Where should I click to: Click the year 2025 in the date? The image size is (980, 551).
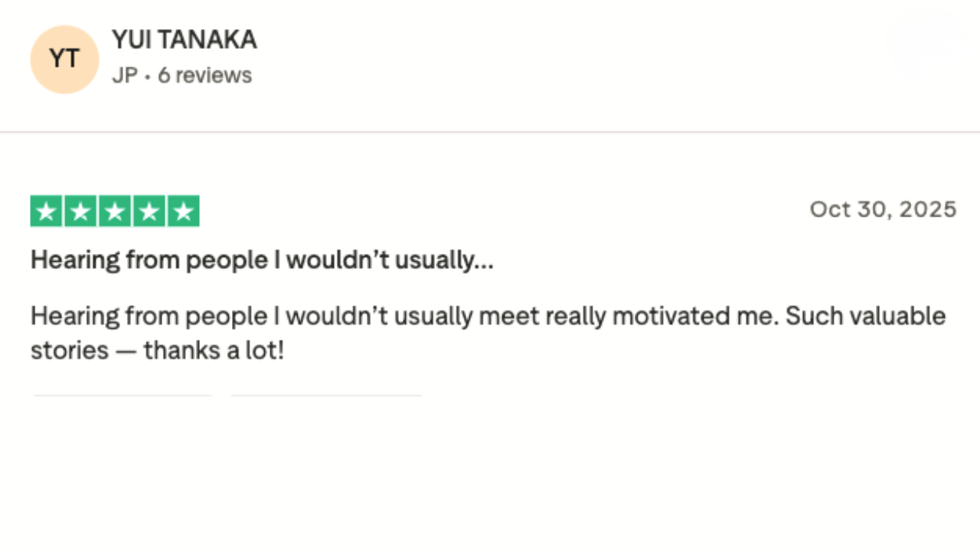point(928,210)
